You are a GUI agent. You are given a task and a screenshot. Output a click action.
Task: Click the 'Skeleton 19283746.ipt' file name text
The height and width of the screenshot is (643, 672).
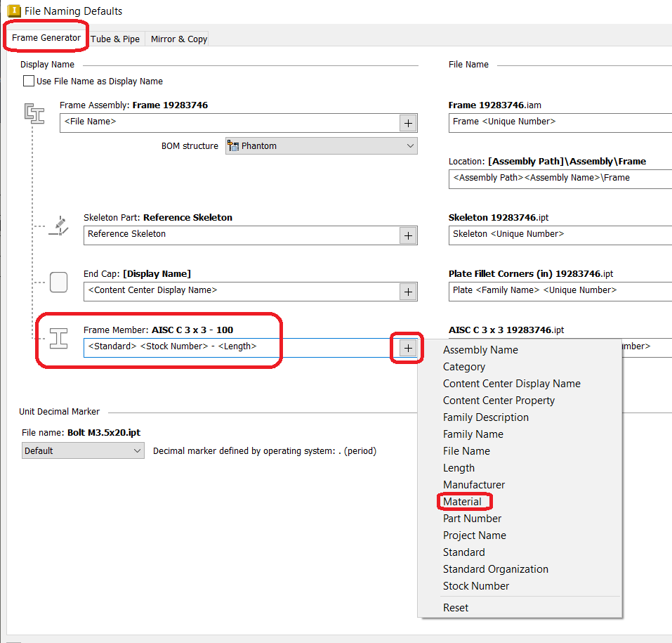[499, 217]
